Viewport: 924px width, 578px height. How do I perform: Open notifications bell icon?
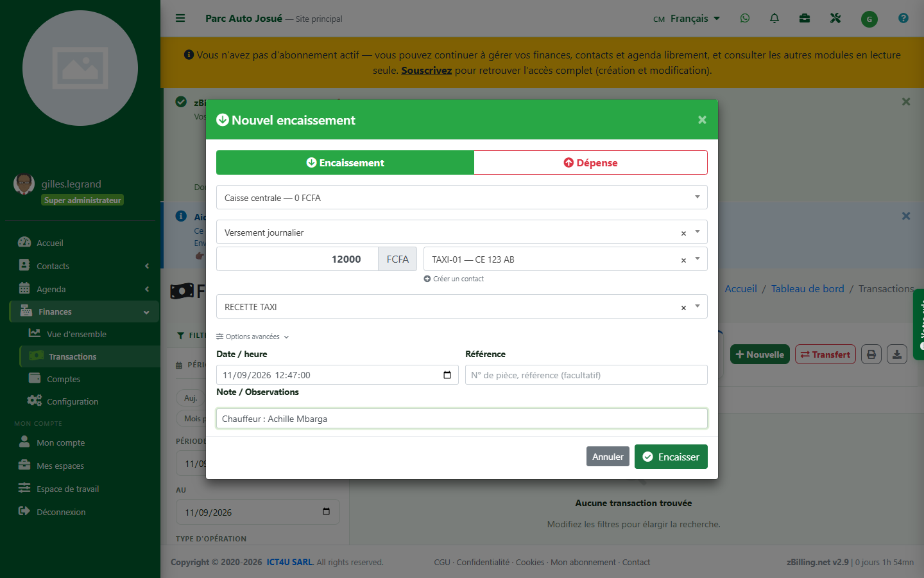pos(774,18)
